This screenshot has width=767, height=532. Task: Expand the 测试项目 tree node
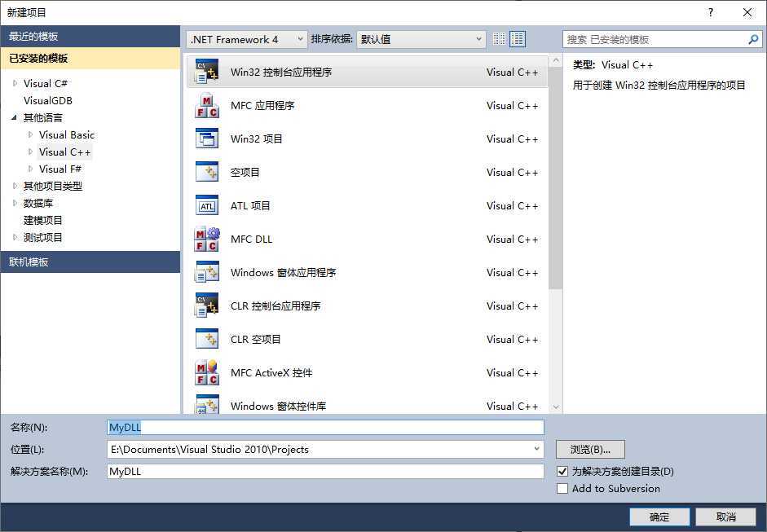click(x=15, y=238)
